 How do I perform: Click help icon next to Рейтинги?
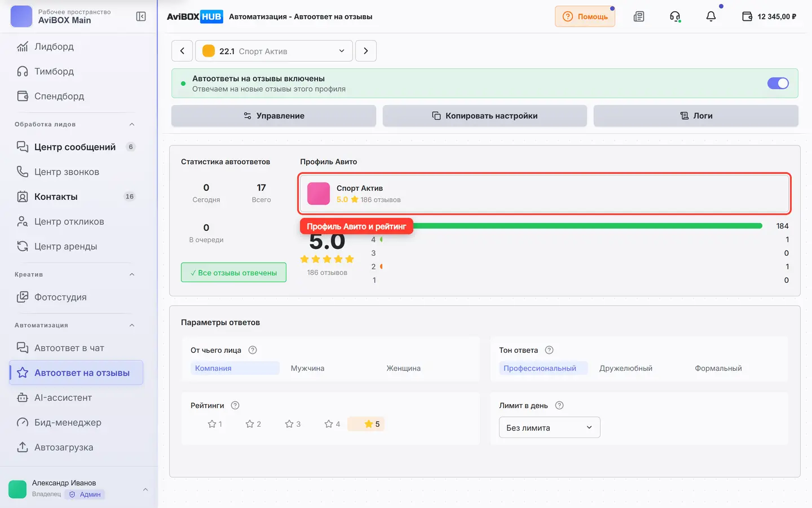tap(236, 405)
